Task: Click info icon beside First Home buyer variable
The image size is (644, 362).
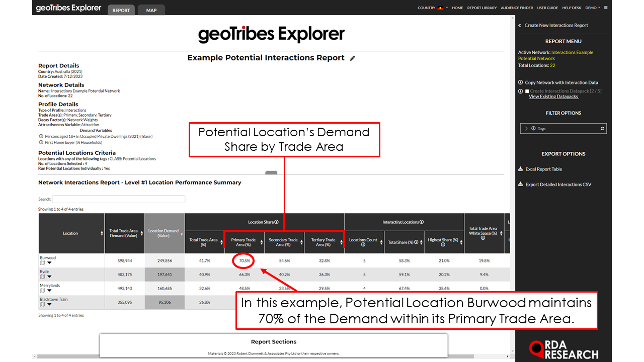Action: point(41,142)
